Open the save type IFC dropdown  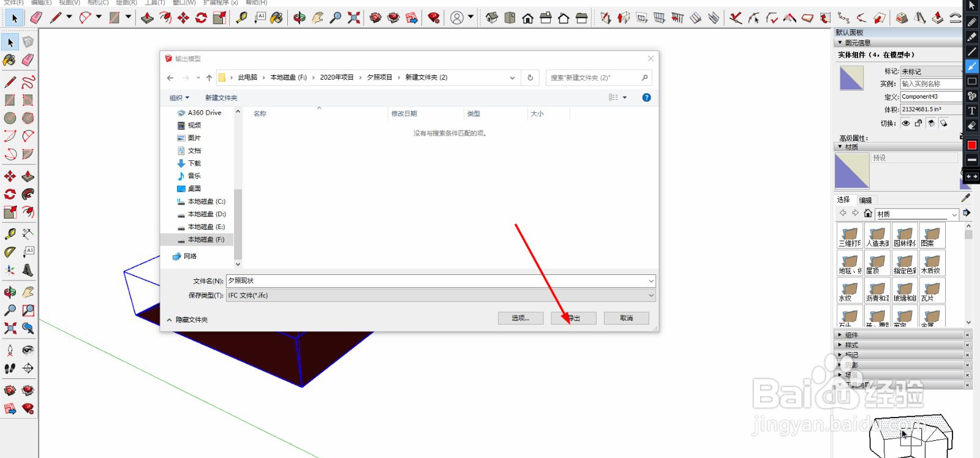pyautogui.click(x=650, y=295)
